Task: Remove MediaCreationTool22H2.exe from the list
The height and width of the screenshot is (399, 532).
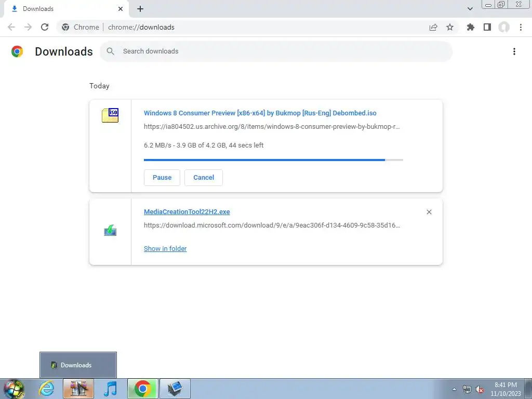Action: click(x=429, y=212)
